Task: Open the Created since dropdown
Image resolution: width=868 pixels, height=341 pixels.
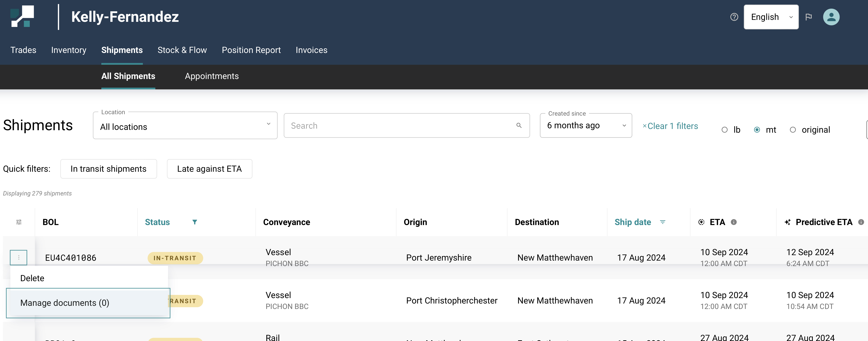Action: click(x=586, y=126)
